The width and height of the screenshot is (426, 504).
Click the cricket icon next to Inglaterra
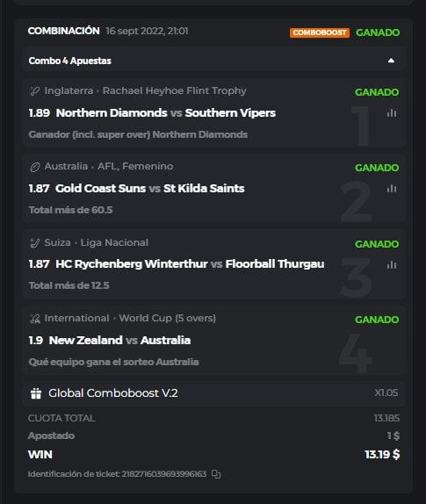pyautogui.click(x=35, y=91)
